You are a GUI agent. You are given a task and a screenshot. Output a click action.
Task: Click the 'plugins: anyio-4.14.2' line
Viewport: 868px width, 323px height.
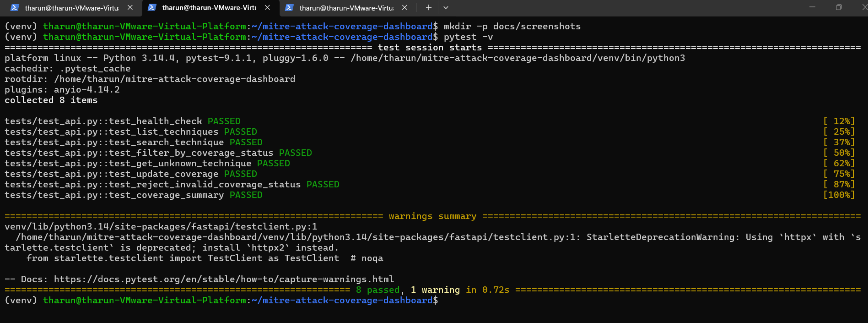pos(62,90)
